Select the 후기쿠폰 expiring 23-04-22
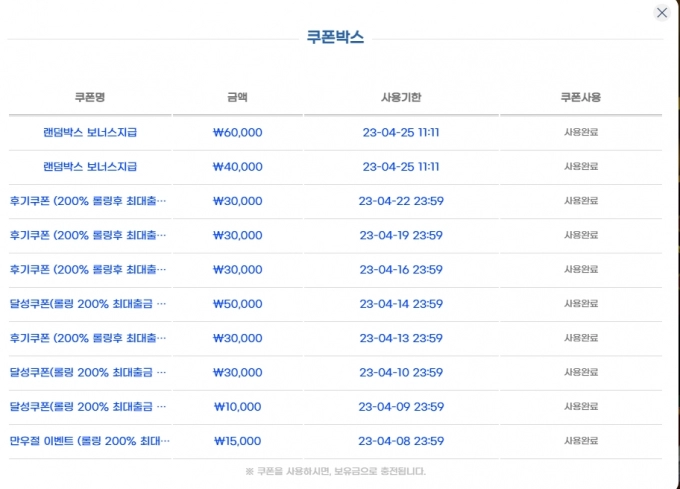 point(89,201)
